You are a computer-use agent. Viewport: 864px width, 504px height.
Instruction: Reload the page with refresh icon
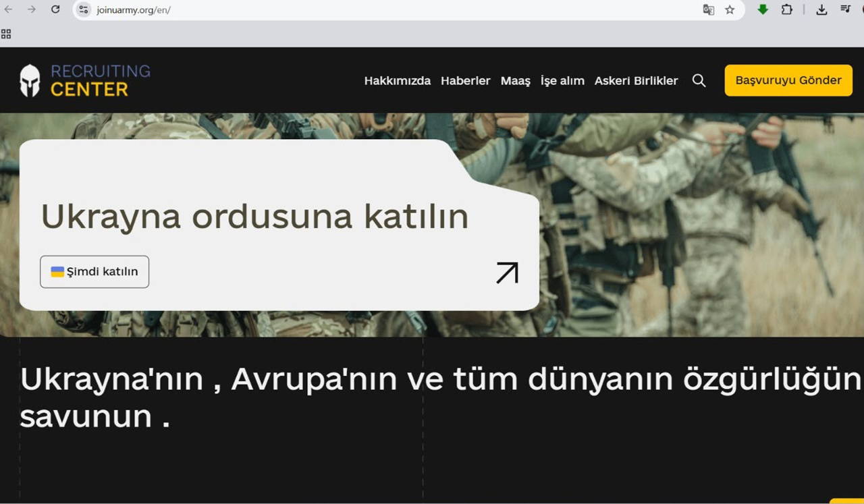tap(55, 9)
